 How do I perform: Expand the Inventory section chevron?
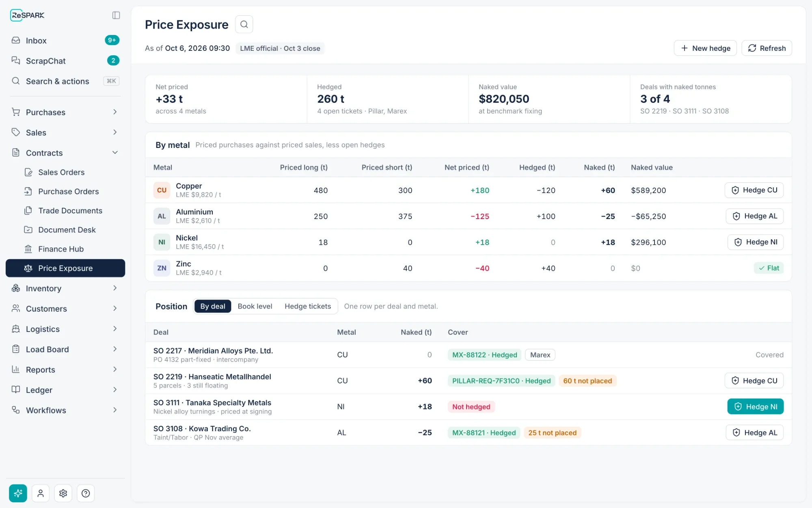click(x=115, y=288)
